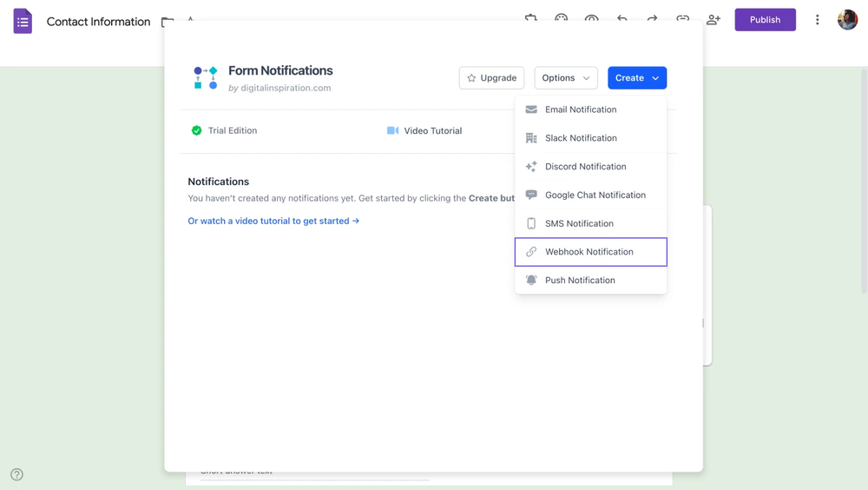Add collaborators with the person-plus icon
Image resolution: width=868 pixels, height=490 pixels.
pos(713,19)
